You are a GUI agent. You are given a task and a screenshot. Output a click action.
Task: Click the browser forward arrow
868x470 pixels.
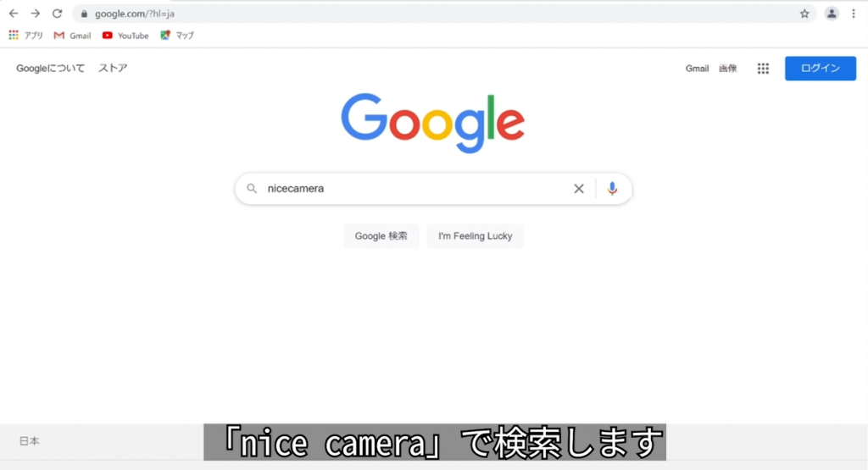coord(35,14)
